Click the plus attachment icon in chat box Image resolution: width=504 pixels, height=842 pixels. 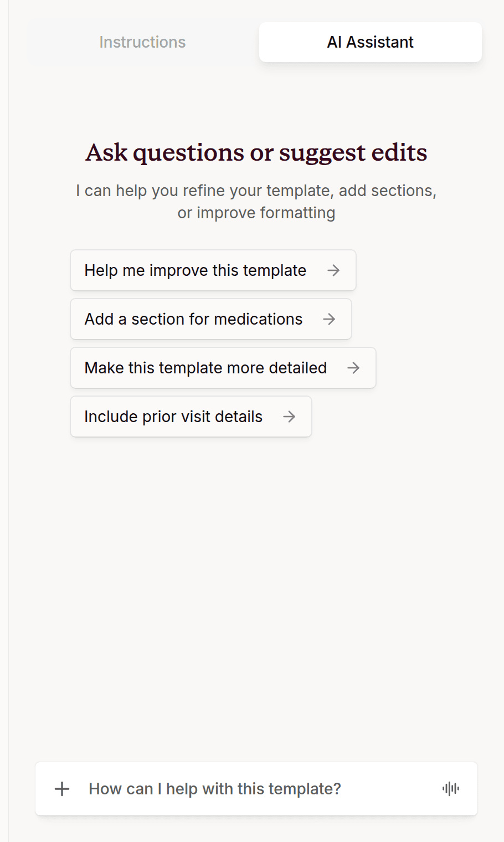pos(62,789)
